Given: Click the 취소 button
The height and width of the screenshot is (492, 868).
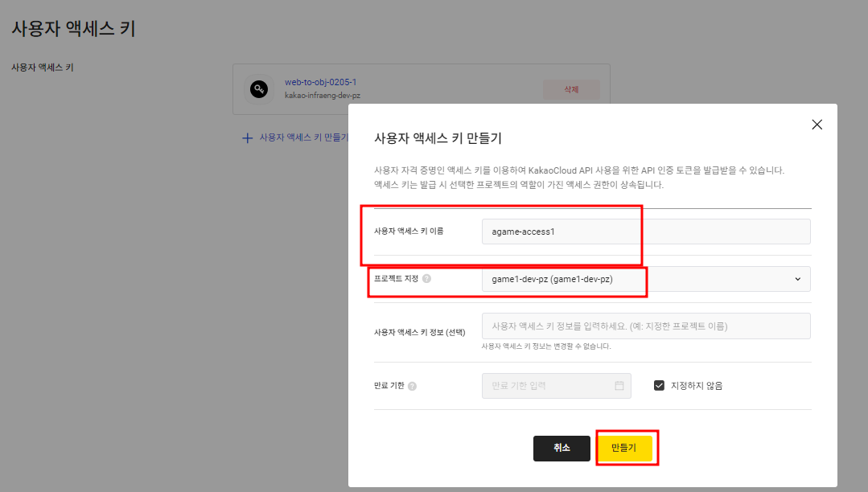Looking at the screenshot, I should coord(562,449).
